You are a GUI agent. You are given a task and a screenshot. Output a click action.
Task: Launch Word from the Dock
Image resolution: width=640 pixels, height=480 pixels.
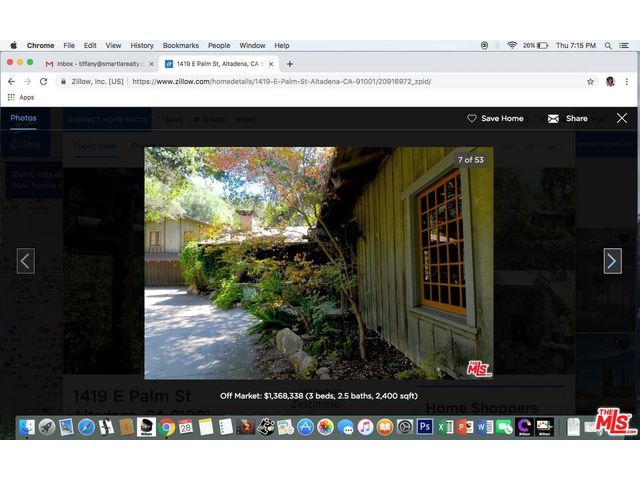[x=485, y=427]
